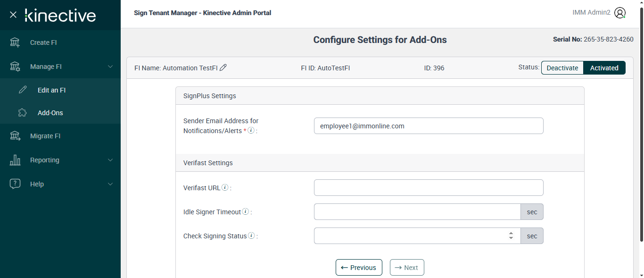The width and height of the screenshot is (644, 278).
Task: Click the info icon beside Check Signing Status
Action: click(x=251, y=236)
